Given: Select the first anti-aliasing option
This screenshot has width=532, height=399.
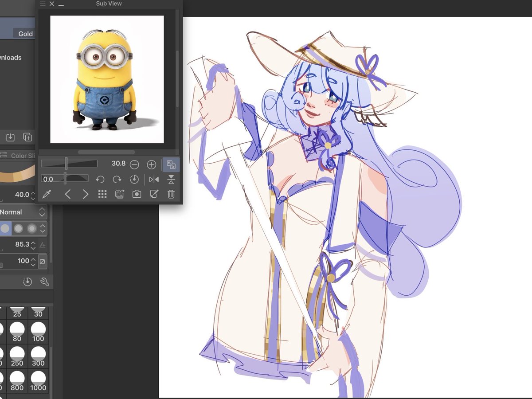Looking at the screenshot, I should [x=5, y=229].
